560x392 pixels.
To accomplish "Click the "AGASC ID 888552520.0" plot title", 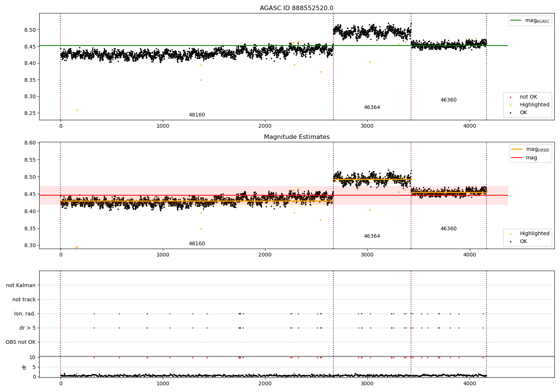I will pyautogui.click(x=296, y=8).
